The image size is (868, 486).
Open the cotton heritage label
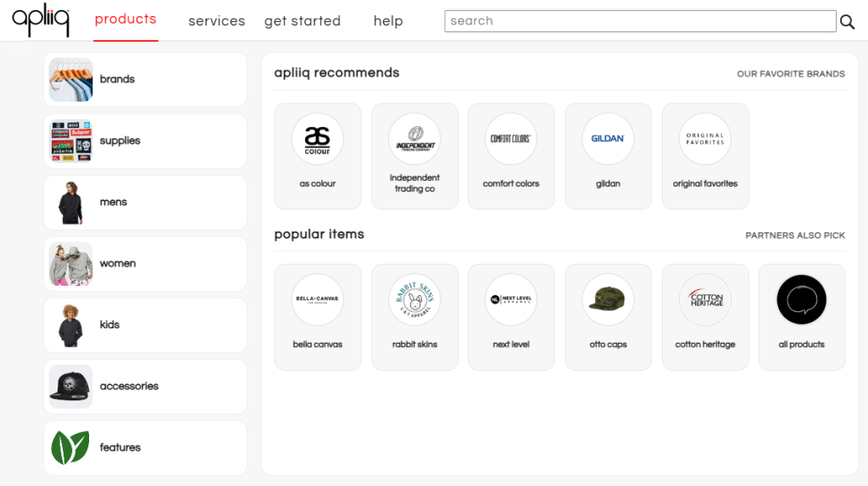click(705, 344)
